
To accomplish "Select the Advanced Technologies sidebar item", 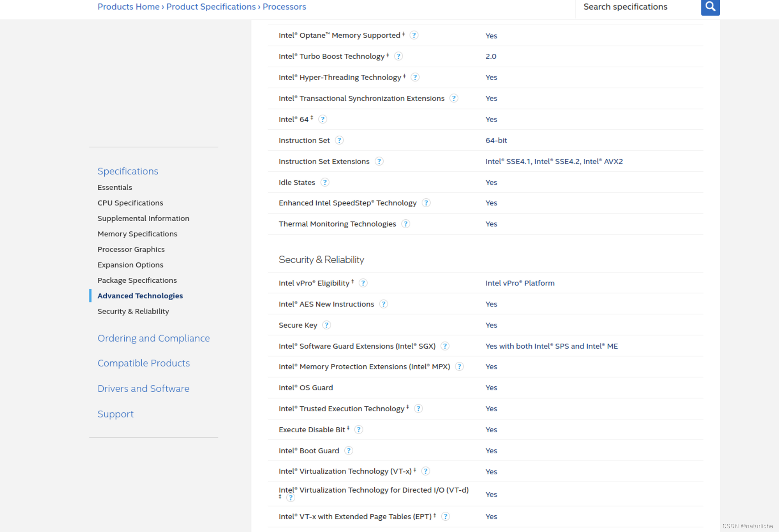I will tap(140, 295).
